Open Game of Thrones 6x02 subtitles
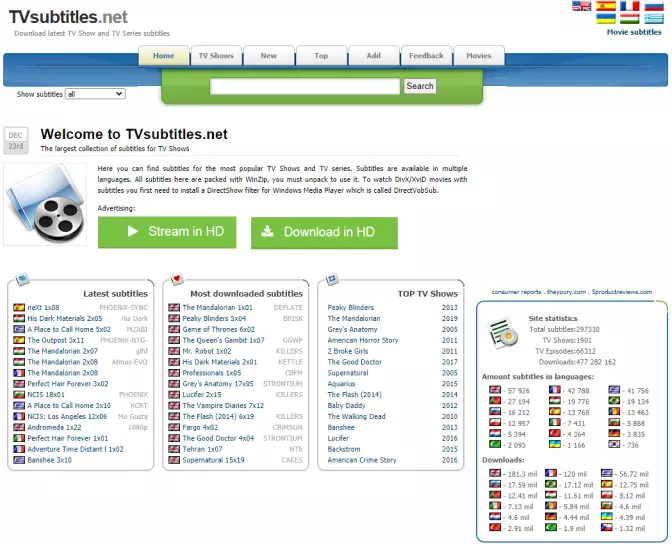 point(219,329)
